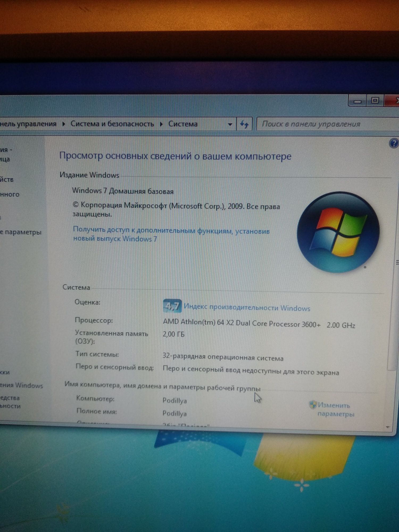This screenshot has height=532, width=399.
Task: Select the processor text "AMD Athlon(tm) 64 X2"
Action: [198, 322]
